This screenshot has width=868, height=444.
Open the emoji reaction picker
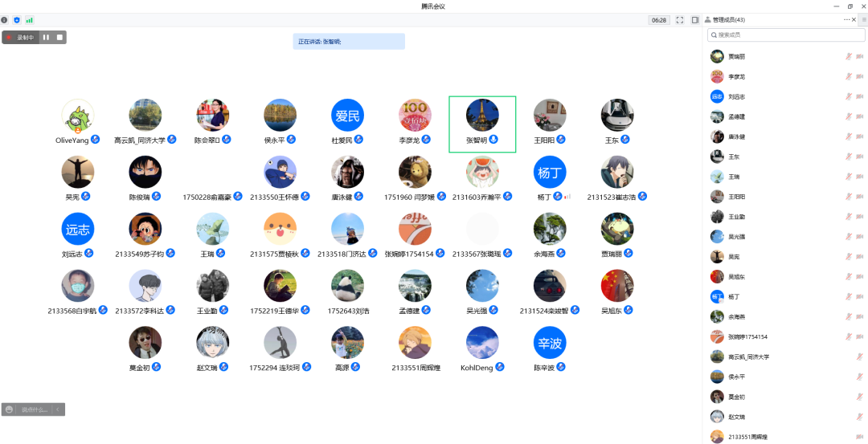coord(9,409)
